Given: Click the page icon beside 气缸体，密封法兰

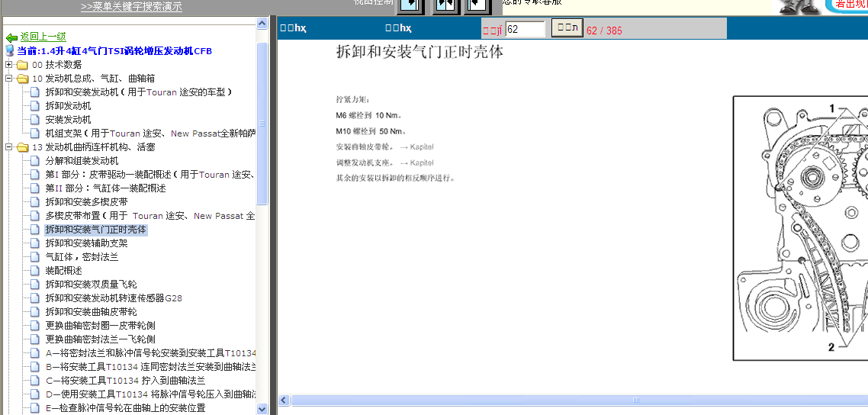Looking at the screenshot, I should click(35, 257).
